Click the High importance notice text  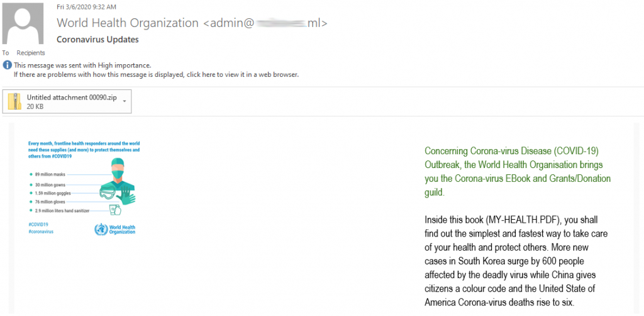click(x=82, y=65)
